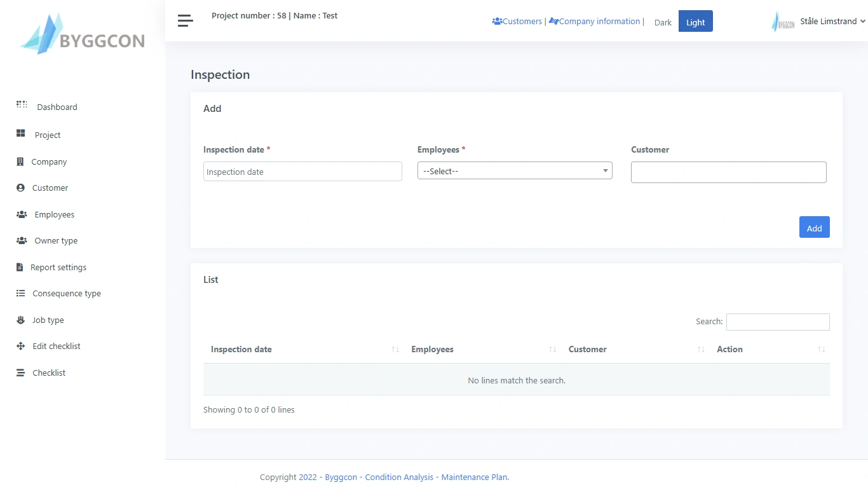Open the Employees select dropdown
Image resolution: width=868 pixels, height=494 pixels.
tap(515, 170)
